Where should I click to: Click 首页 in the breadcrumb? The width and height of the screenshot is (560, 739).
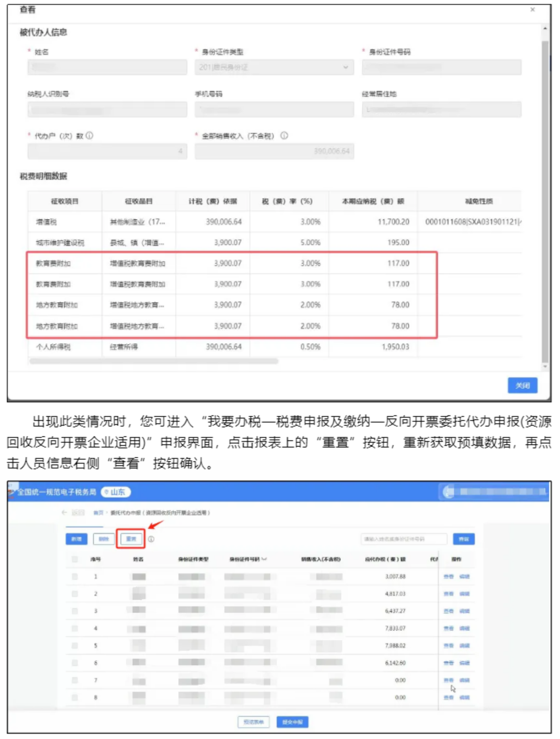click(x=98, y=513)
